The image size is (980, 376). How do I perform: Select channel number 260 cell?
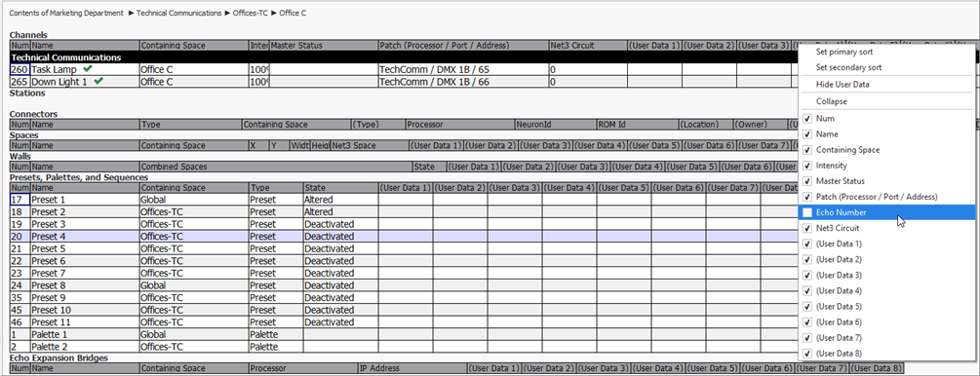pos(20,69)
